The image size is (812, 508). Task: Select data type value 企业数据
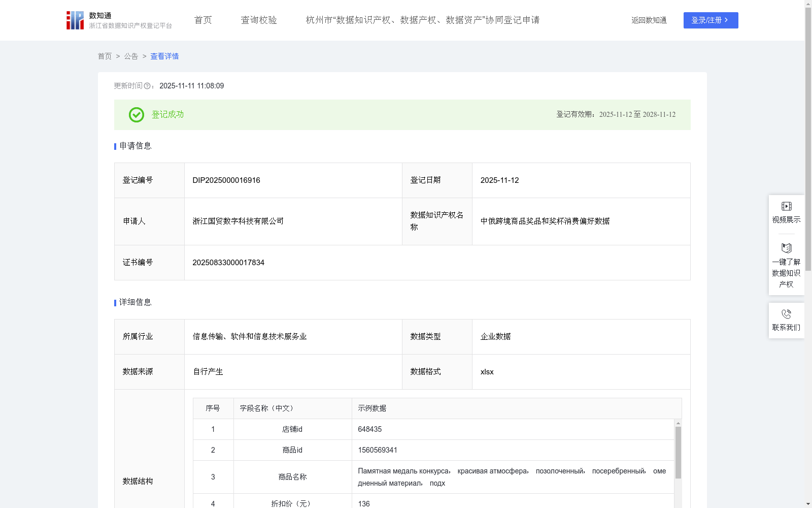[496, 337]
